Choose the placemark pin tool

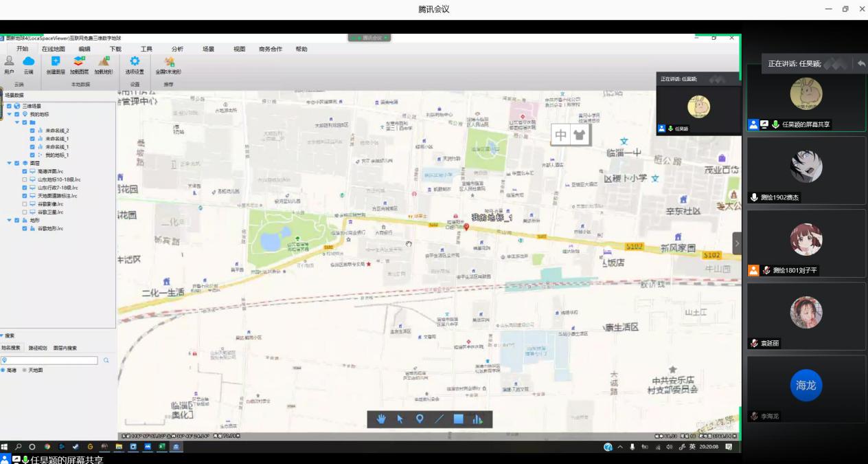(x=420, y=419)
